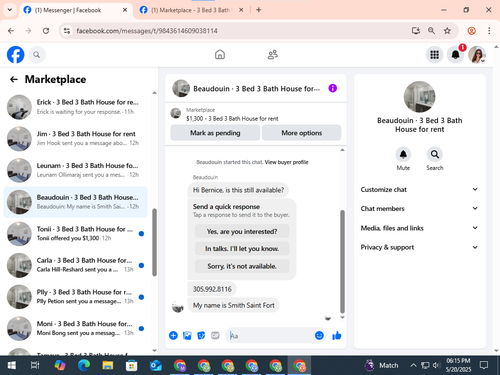500x375 pixels.
Task: Bookmark this page with the star
Action: 447,31
